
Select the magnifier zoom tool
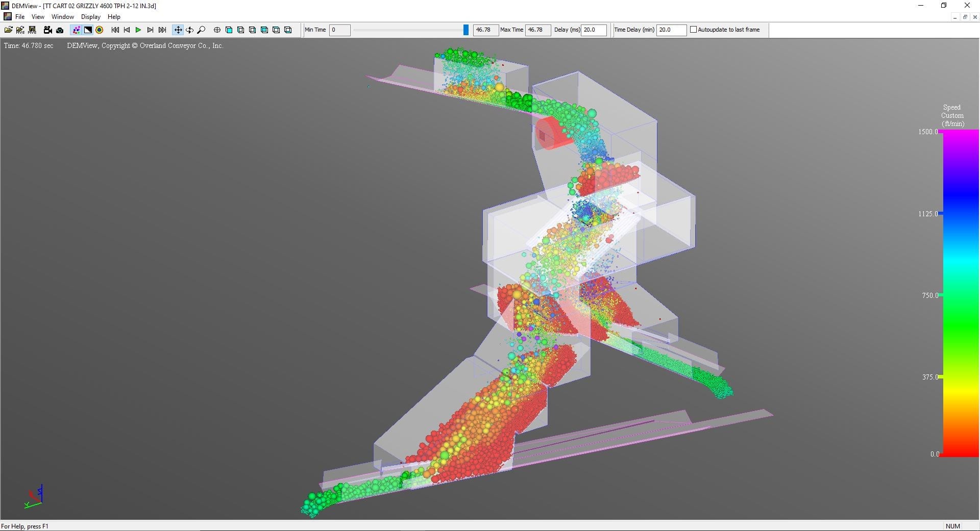tap(201, 30)
